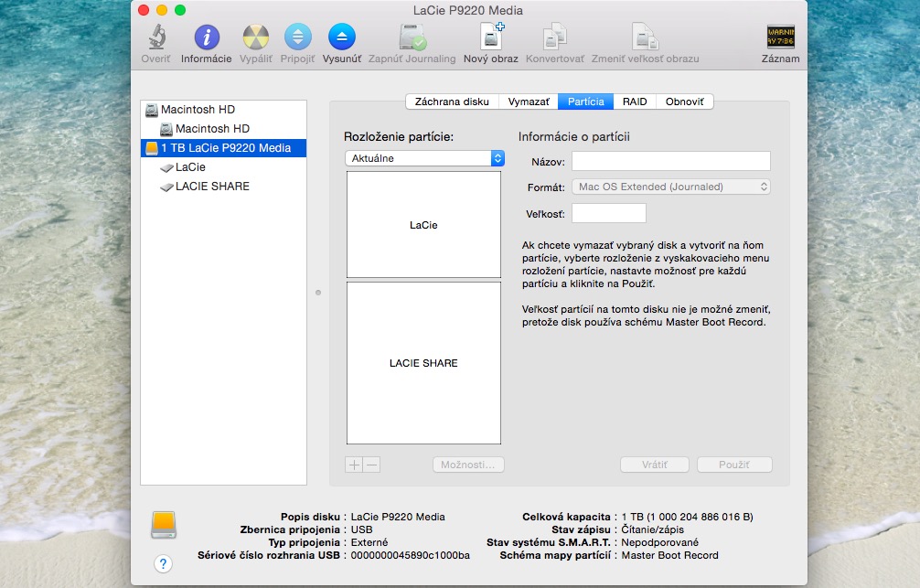Click the LaCie P9220 Media window title
The height and width of the screenshot is (588, 920).
pyautogui.click(x=467, y=11)
